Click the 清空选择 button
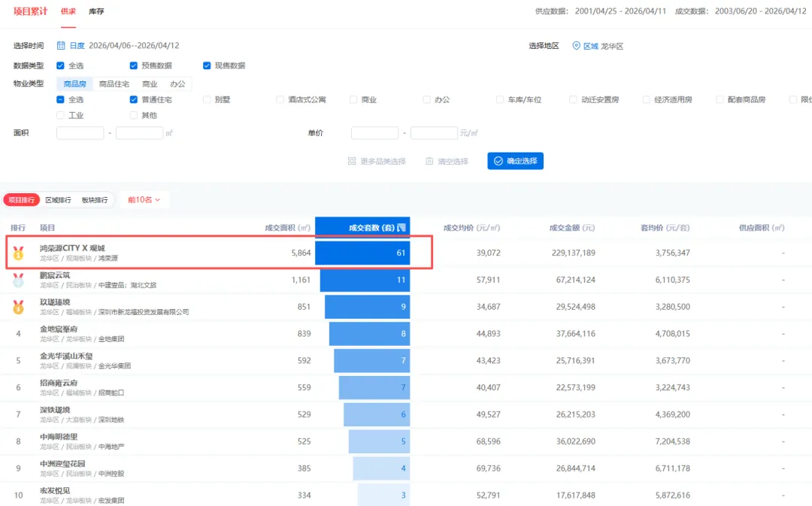The height and width of the screenshot is (506, 812). (447, 161)
